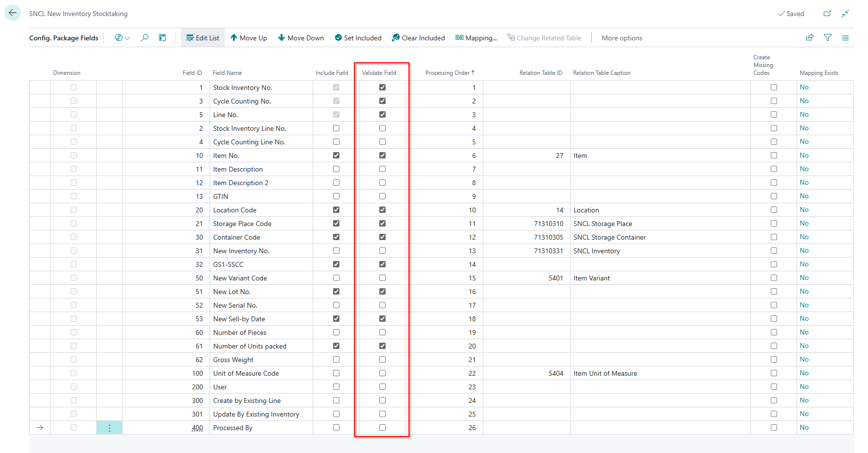Click Edit List
This screenshot has height=453, width=868.
[x=203, y=38]
